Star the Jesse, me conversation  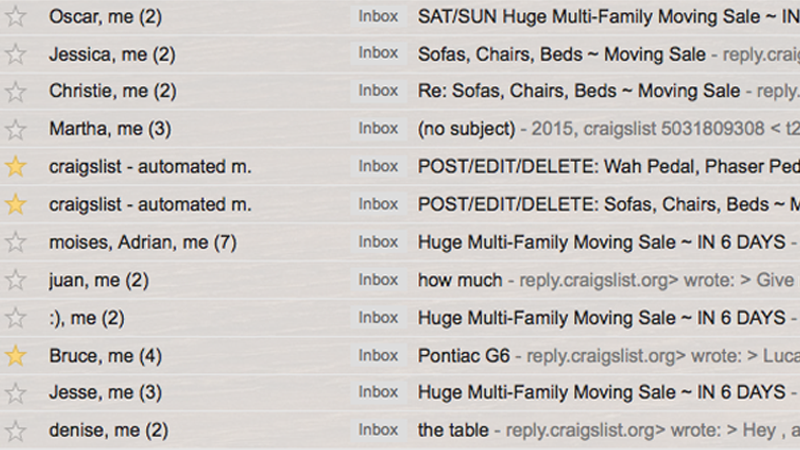16,393
